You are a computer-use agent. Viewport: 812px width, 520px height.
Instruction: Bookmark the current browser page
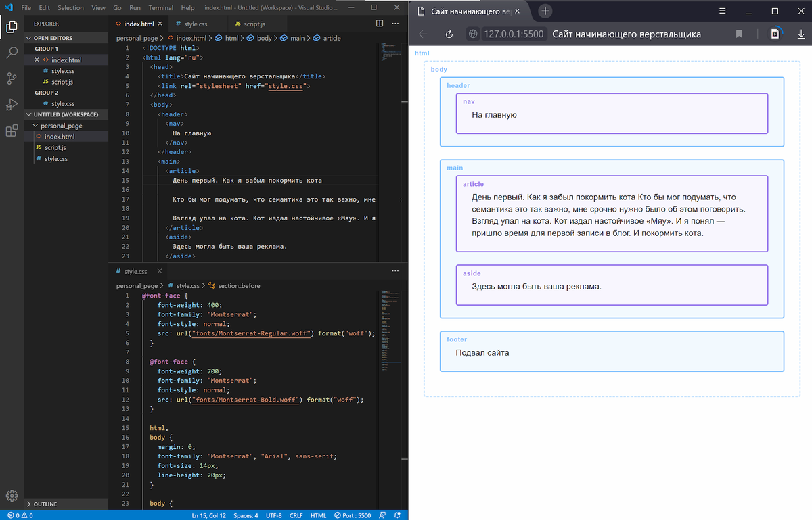point(740,34)
